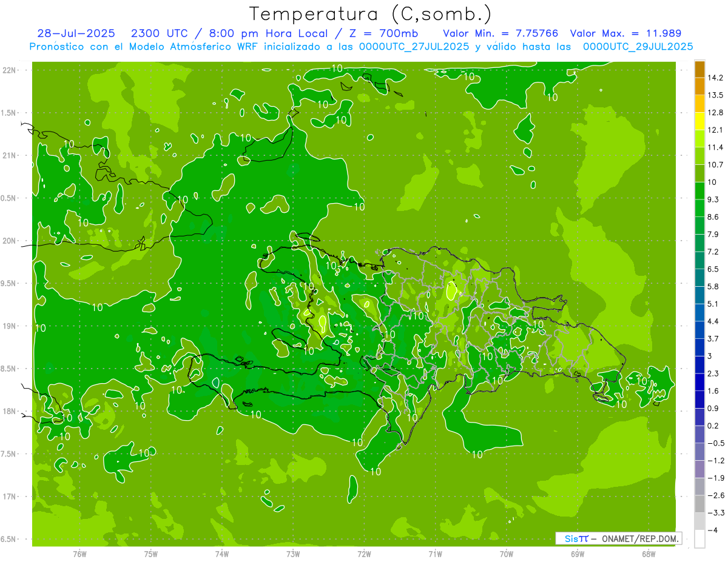The width and height of the screenshot is (728, 562).
Task: Click the gray colorbar segment between -2.6 and -3.3
Action: point(699,504)
